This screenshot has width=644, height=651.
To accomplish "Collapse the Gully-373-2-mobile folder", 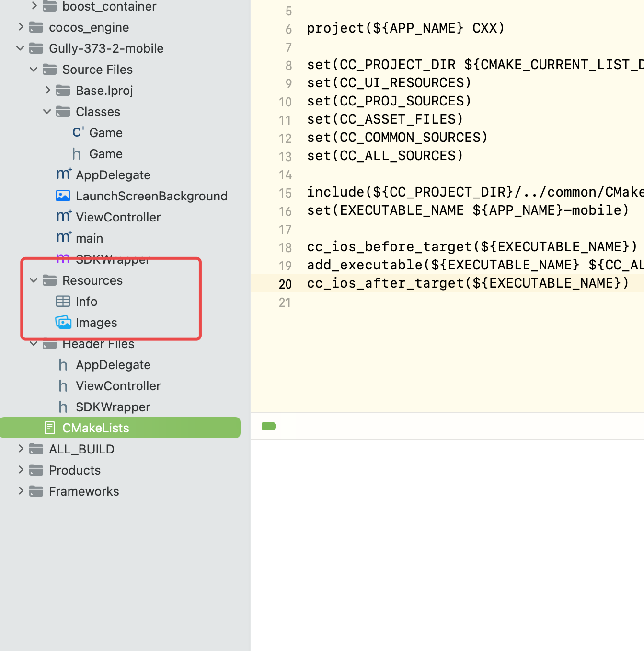I will tap(20, 48).
